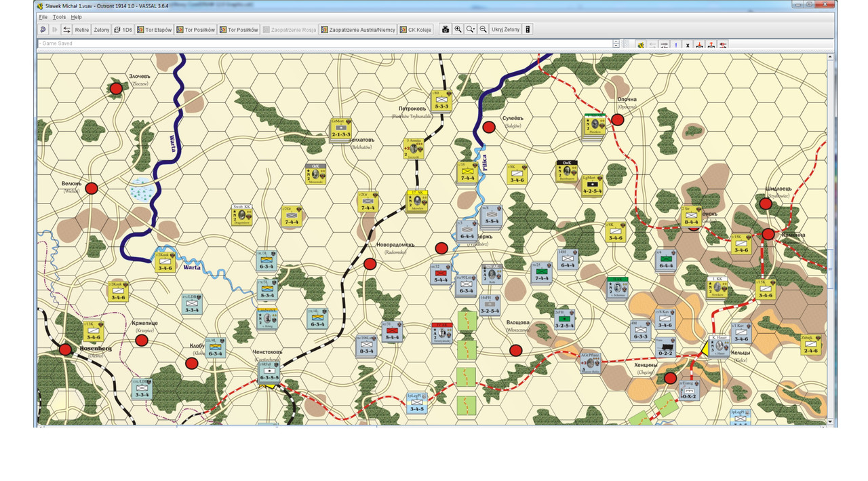
Task: Select the K. Hauer leader counter
Action: (720, 345)
